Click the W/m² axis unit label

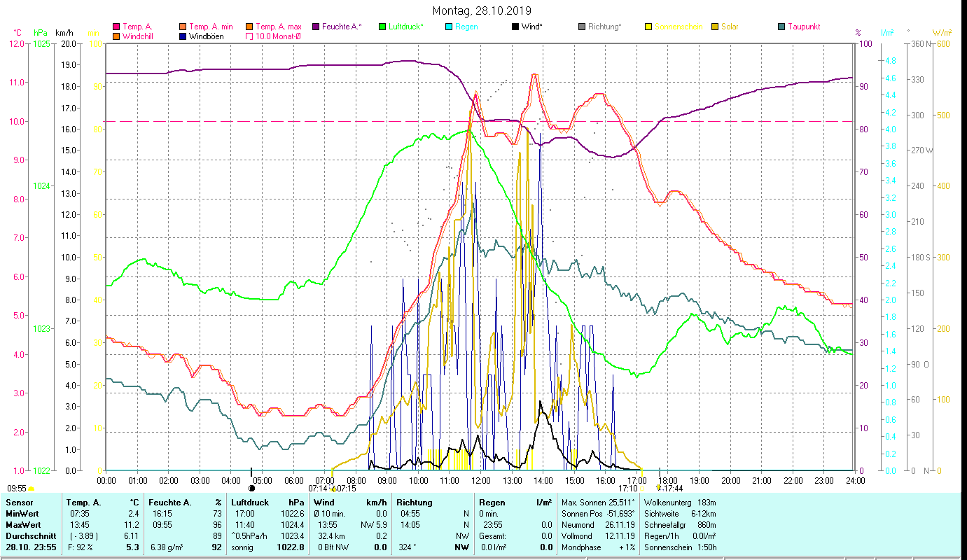coord(940,33)
